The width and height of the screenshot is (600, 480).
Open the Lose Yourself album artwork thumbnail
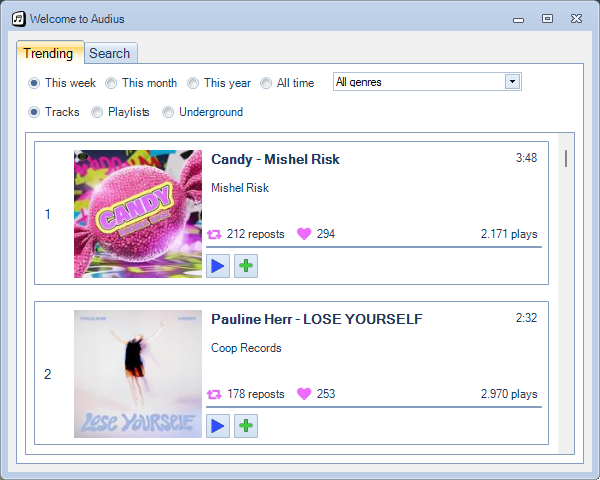[x=138, y=374]
